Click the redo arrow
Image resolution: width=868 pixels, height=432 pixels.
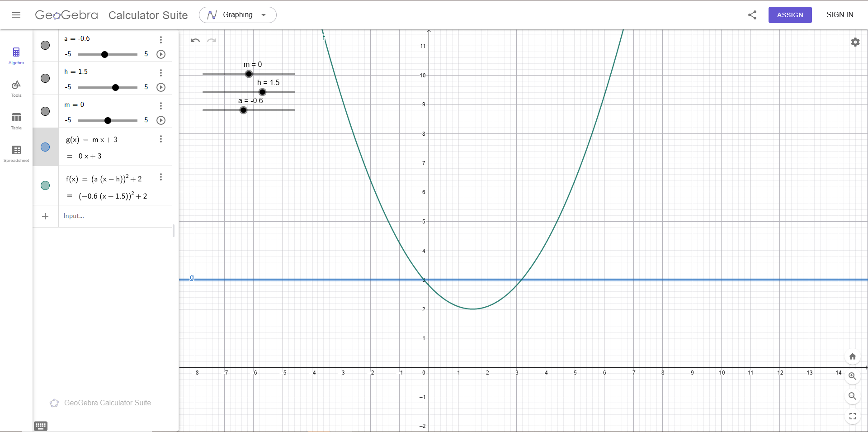212,40
